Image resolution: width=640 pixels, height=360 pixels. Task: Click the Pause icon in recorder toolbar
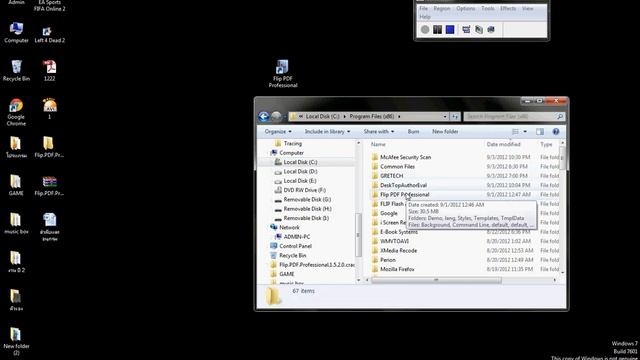tap(438, 29)
